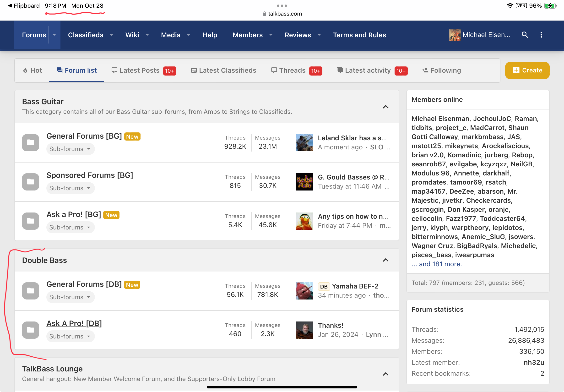Open Sub-forums dropdown under Ask a Pro! [BG]

click(70, 227)
